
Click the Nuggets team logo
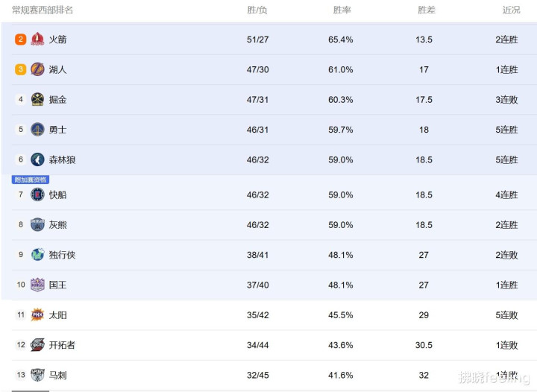[37, 99]
